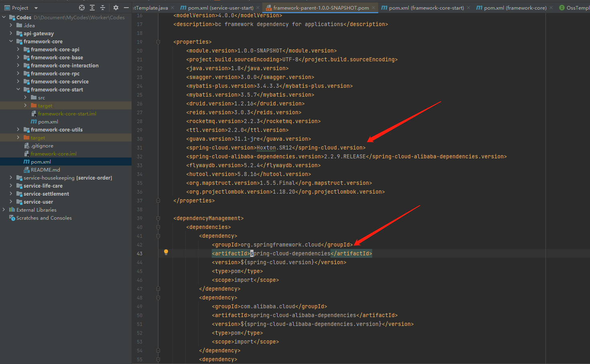This screenshot has height=364, width=590.
Task: Fold the properties block at line 19
Action: [158, 42]
